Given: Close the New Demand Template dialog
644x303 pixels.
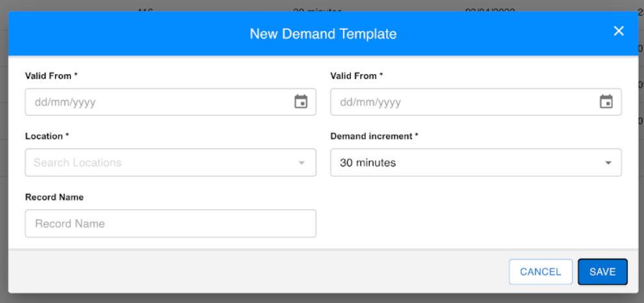Looking at the screenshot, I should click(619, 31).
